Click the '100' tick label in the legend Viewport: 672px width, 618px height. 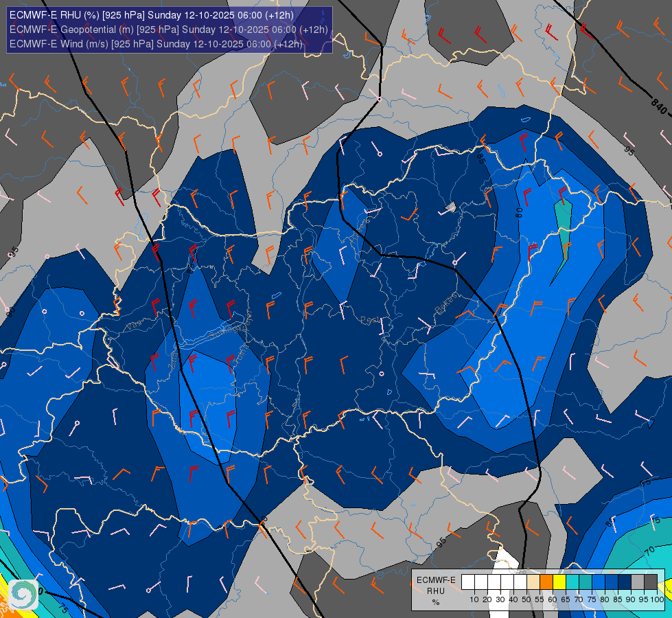pos(658,599)
